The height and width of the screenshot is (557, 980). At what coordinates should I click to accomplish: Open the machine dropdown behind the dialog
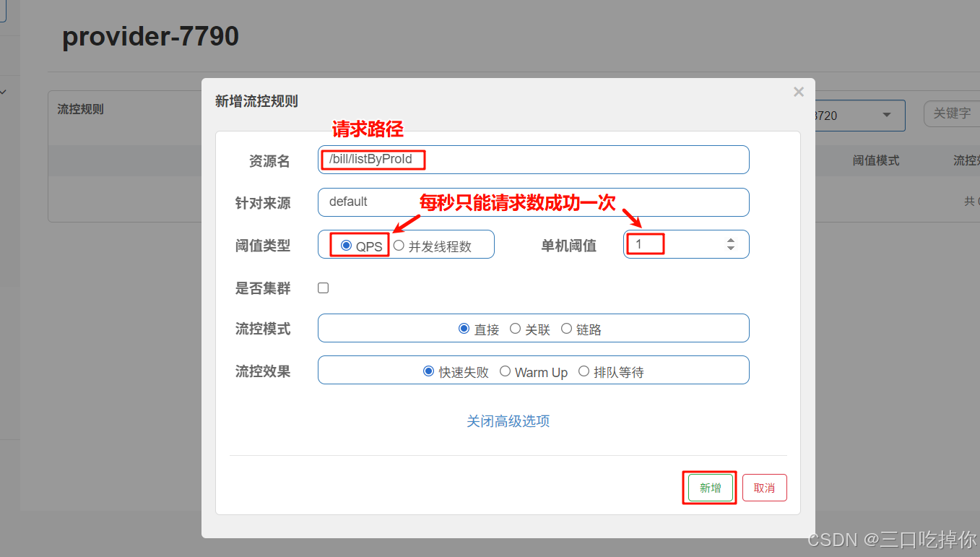(859, 116)
